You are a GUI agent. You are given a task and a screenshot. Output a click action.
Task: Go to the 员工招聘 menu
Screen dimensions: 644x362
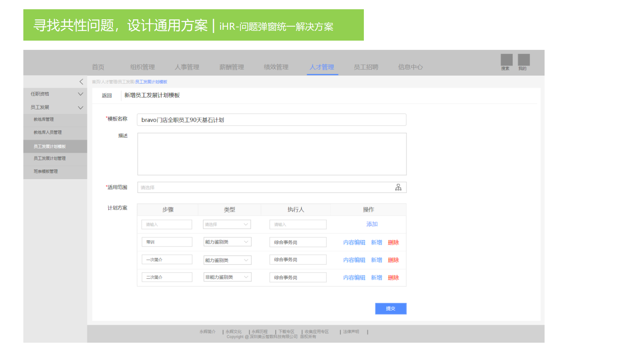point(365,67)
